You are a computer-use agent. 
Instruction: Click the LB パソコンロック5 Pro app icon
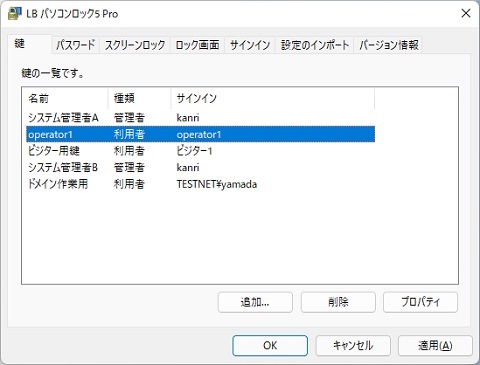click(14, 14)
